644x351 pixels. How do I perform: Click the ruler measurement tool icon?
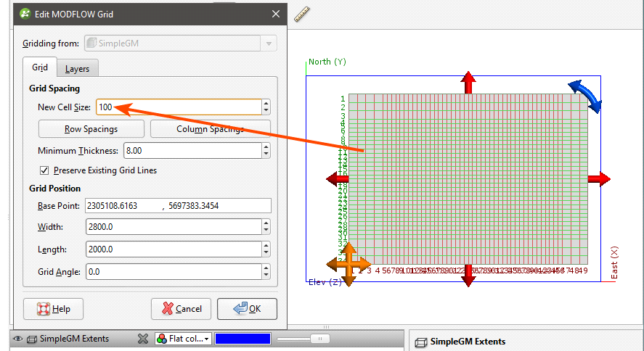click(x=302, y=14)
